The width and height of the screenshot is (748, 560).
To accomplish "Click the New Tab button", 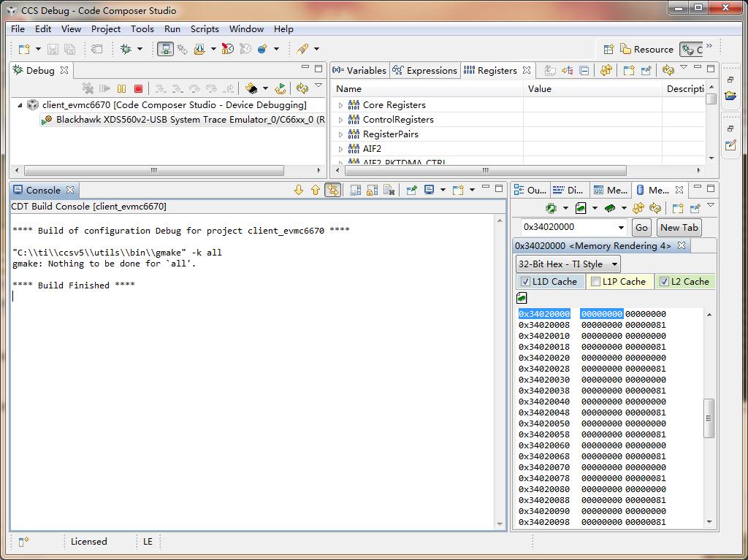I will click(679, 227).
